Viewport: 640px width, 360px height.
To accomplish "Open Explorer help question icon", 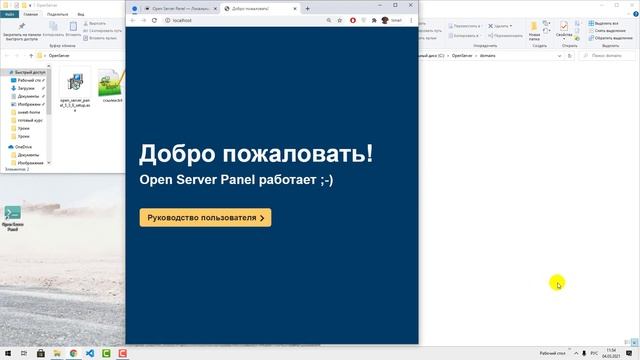I will 636,14.
